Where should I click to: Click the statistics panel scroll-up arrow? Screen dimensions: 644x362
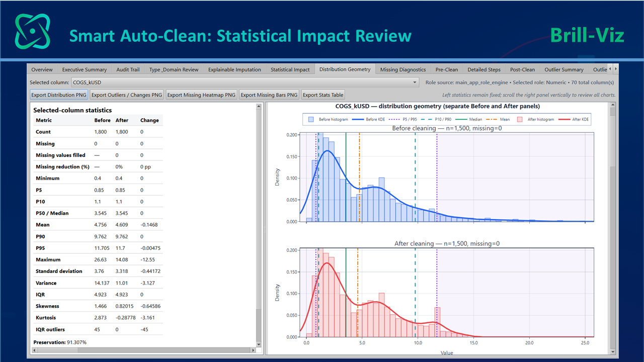(259, 106)
